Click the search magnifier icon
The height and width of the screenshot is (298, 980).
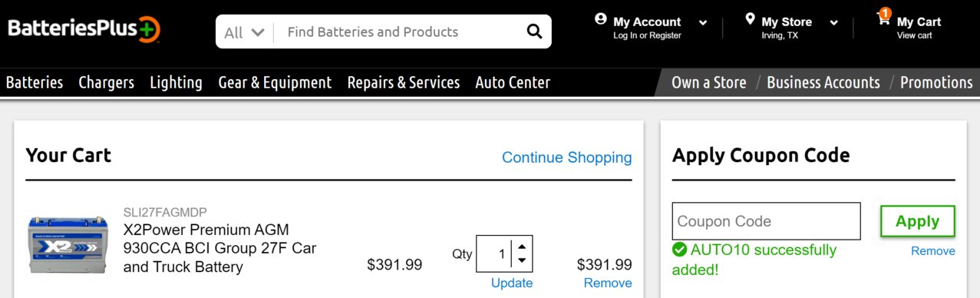(534, 31)
